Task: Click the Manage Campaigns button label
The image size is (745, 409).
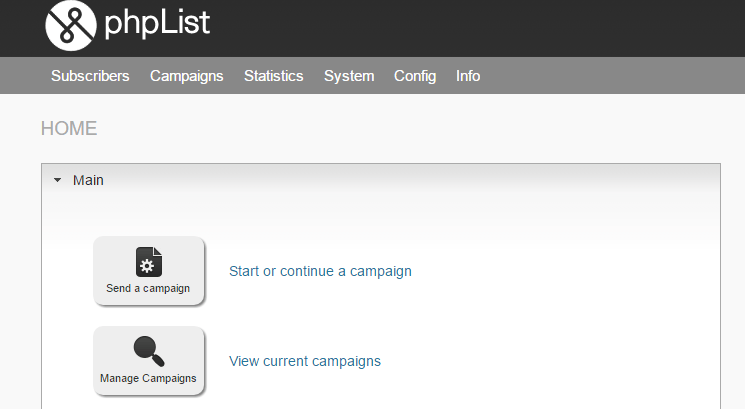Action: pos(148,378)
